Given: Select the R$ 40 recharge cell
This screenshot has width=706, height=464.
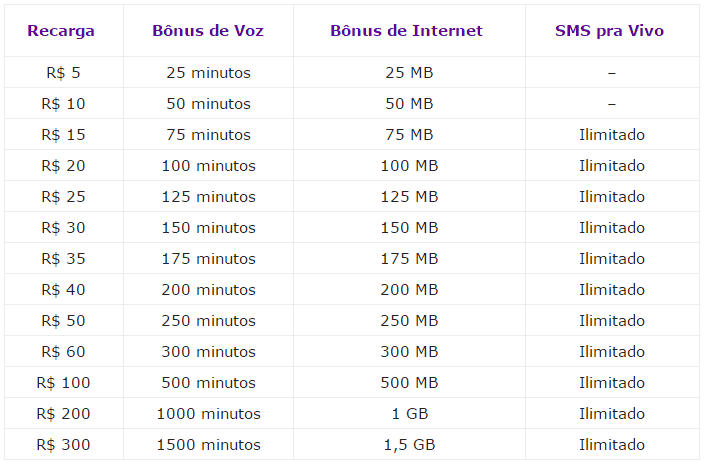Looking at the screenshot, I should pos(63,290).
